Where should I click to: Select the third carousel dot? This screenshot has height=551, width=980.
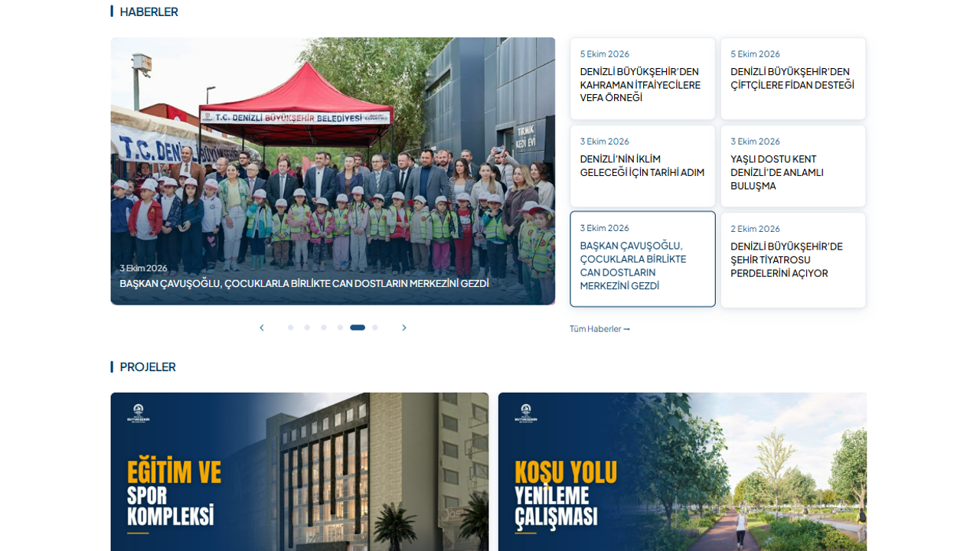324,328
